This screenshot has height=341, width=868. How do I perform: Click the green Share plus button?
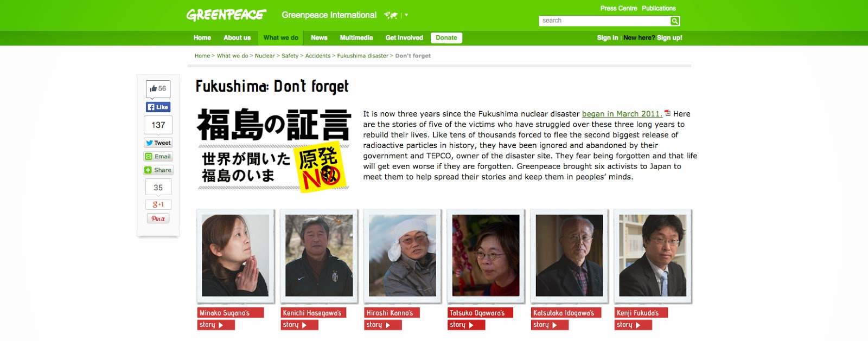pyautogui.click(x=158, y=170)
